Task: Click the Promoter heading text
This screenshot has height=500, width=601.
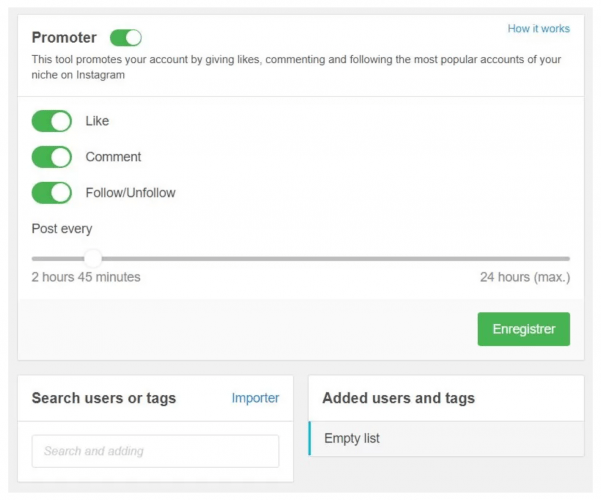Action: click(64, 38)
